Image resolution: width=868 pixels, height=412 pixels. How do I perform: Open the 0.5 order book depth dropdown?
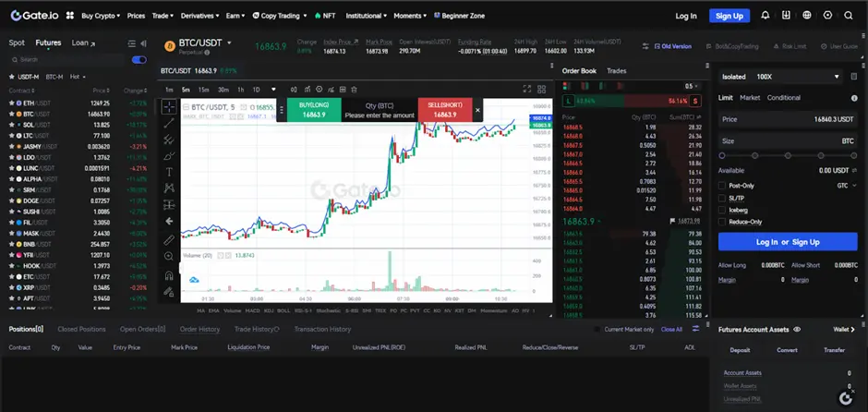point(692,87)
